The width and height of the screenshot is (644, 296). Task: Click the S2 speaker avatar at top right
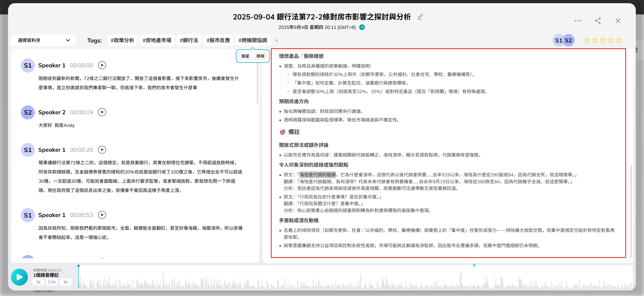pyautogui.click(x=568, y=40)
